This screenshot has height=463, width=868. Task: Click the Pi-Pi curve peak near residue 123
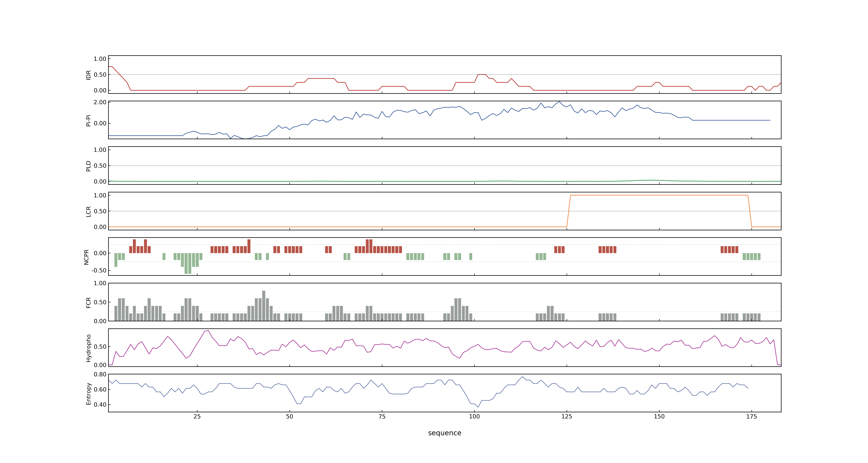click(559, 102)
